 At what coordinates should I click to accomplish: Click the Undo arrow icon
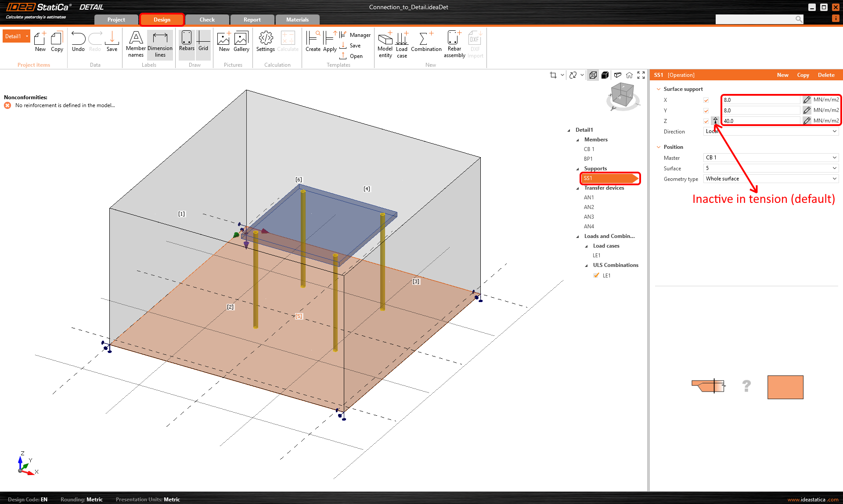pos(78,42)
